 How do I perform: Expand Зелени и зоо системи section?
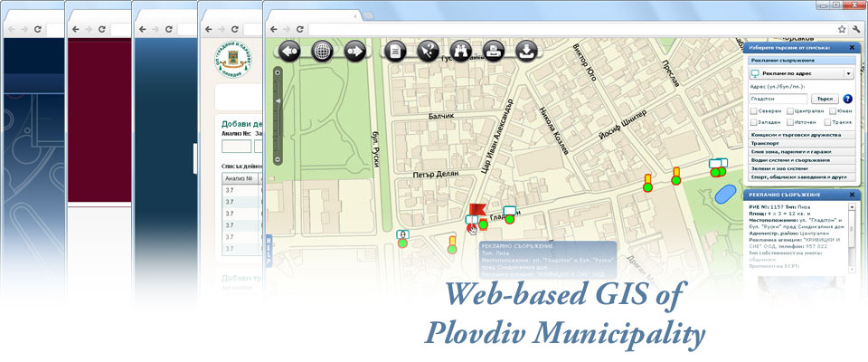click(802, 168)
